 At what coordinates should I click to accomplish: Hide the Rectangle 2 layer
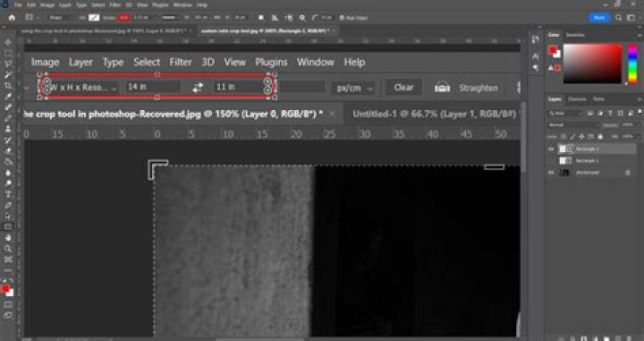tap(551, 149)
